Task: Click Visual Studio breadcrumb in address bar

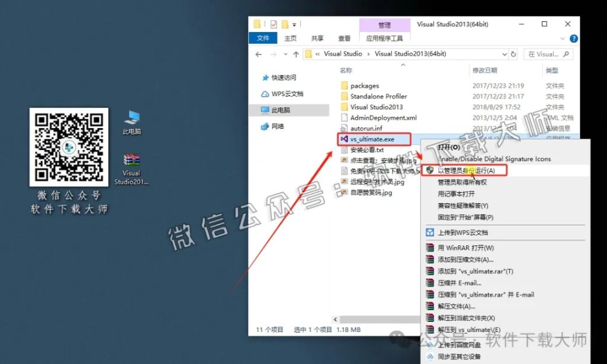Action: [x=343, y=54]
